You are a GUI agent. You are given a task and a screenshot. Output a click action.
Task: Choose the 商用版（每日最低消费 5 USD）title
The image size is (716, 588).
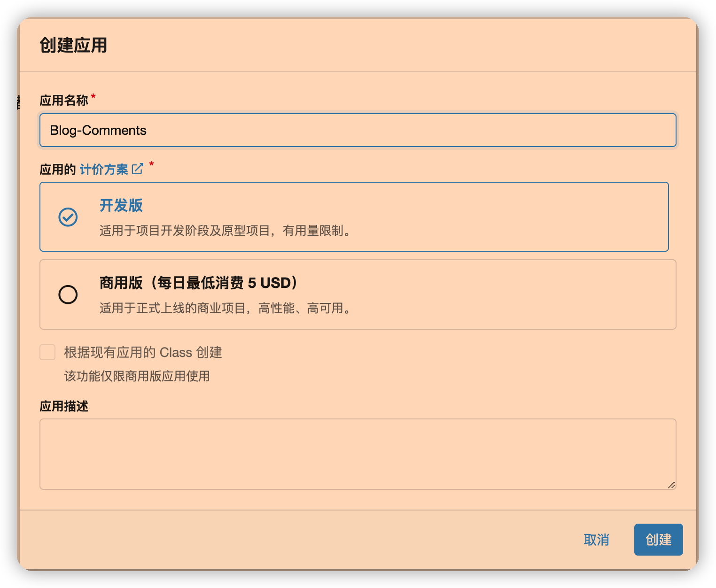(199, 283)
